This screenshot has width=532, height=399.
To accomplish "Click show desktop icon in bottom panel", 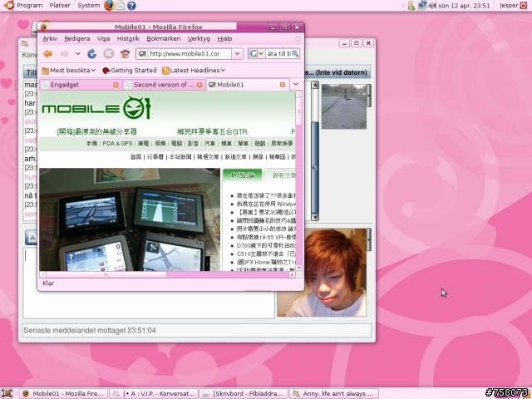I will tap(7, 393).
